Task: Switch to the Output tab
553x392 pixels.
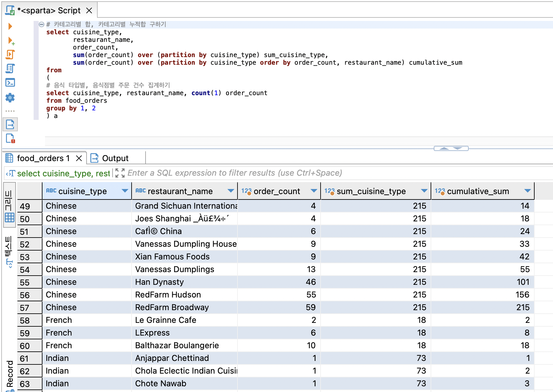Action: 110,158
